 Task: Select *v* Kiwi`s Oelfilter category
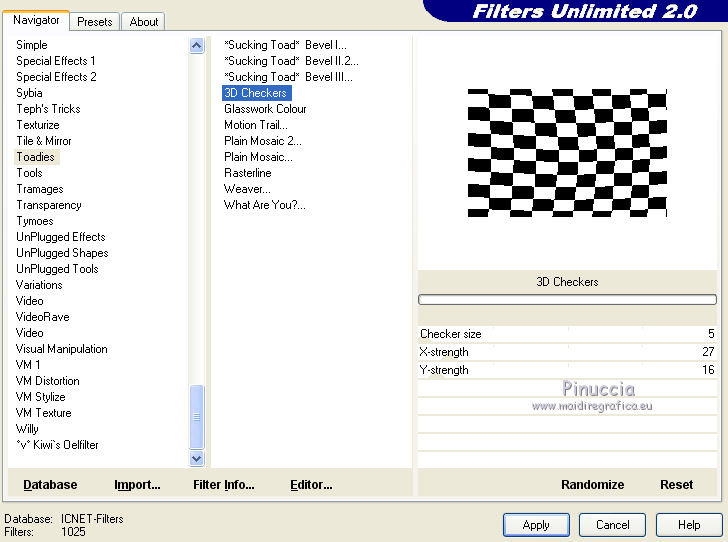pyautogui.click(x=57, y=445)
